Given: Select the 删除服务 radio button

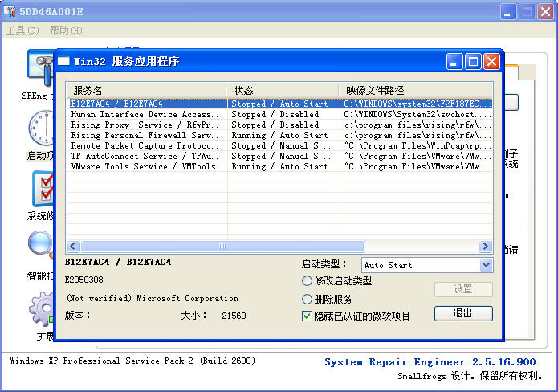Looking at the screenshot, I should tap(307, 299).
